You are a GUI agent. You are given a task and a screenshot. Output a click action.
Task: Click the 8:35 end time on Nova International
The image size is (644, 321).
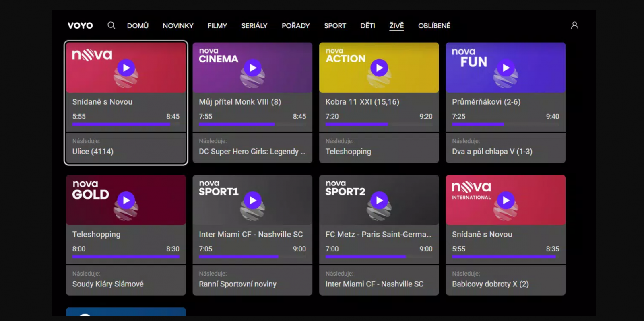[x=553, y=249]
